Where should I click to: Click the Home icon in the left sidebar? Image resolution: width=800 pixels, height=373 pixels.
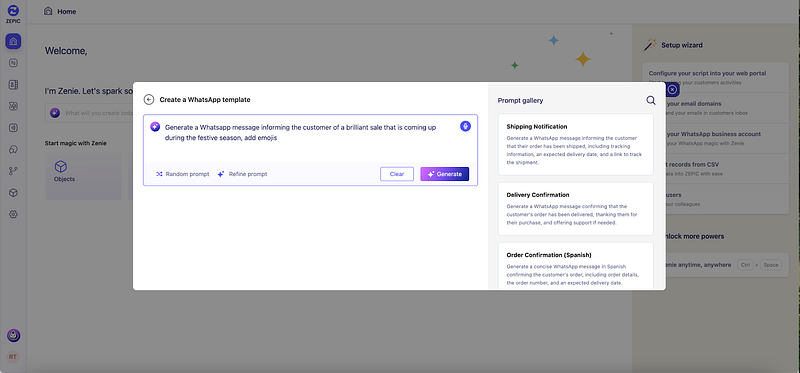(13, 41)
